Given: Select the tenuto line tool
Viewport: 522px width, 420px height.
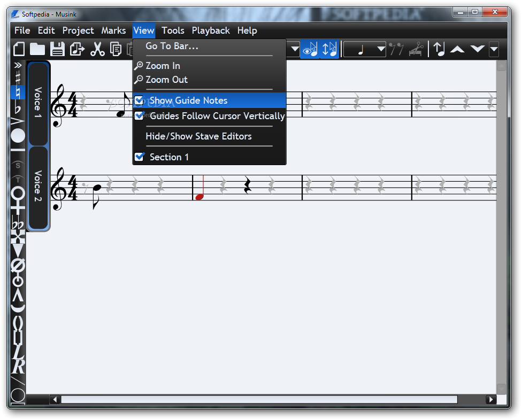Looking at the screenshot, I should 18,150.
